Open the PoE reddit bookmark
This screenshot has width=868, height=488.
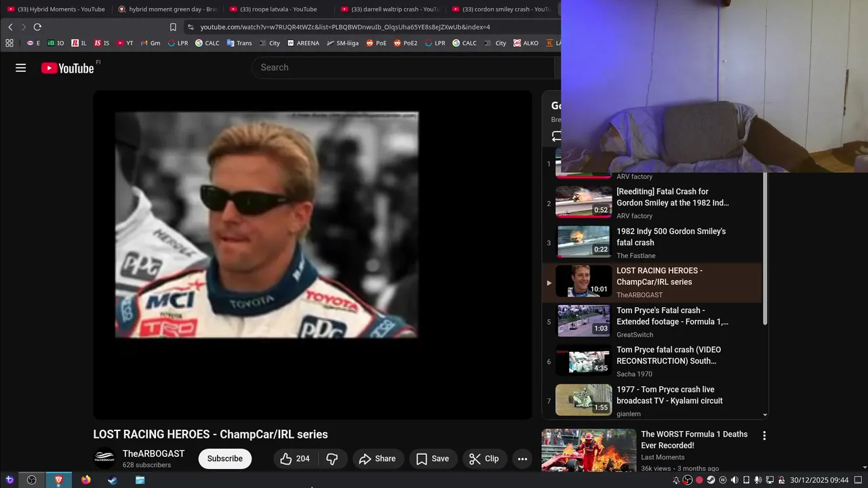pos(376,43)
